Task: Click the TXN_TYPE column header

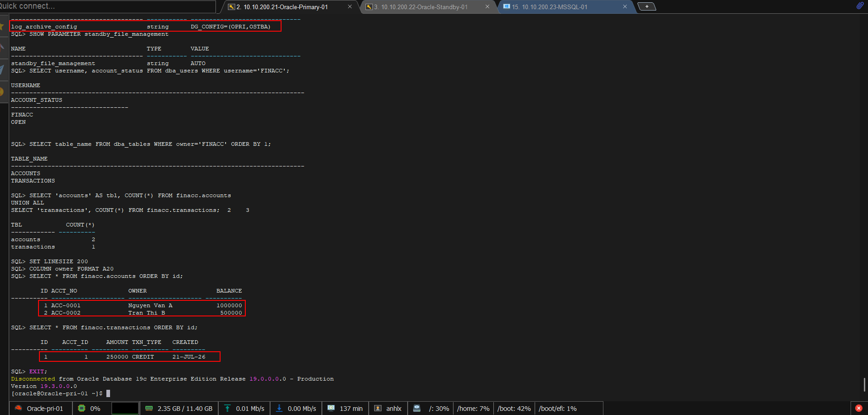Action: 147,342
